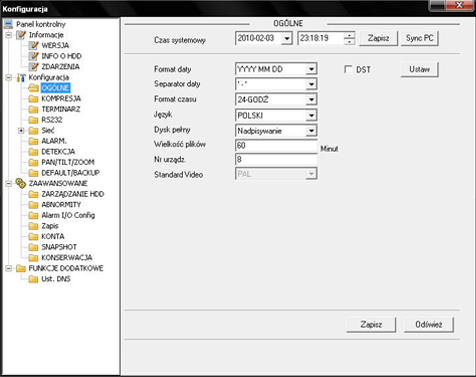
Task: Select the SNAPSHOT tree item label
Action: [x=59, y=247]
